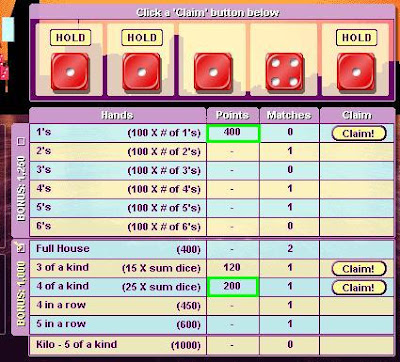Click the Hands column header
Viewport: 400px width, 362px height.
117,115
